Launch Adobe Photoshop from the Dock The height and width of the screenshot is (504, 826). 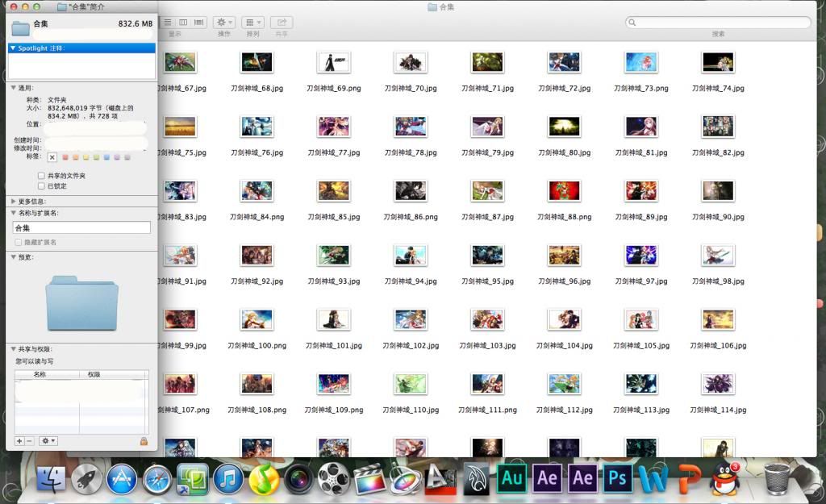pyautogui.click(x=618, y=478)
